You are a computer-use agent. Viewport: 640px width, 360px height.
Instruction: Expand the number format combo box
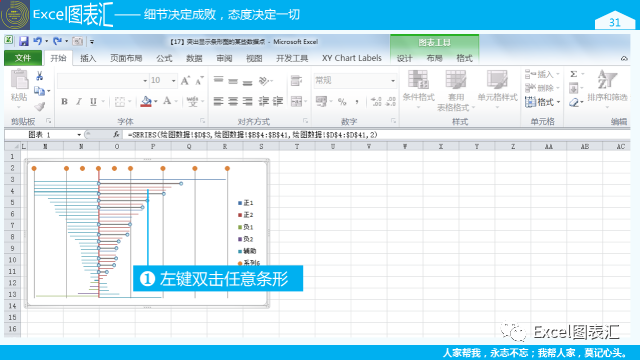pyautogui.click(x=393, y=81)
